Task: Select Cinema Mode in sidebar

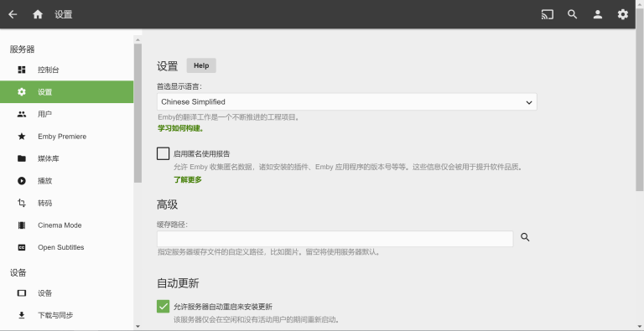Action: [66, 225]
